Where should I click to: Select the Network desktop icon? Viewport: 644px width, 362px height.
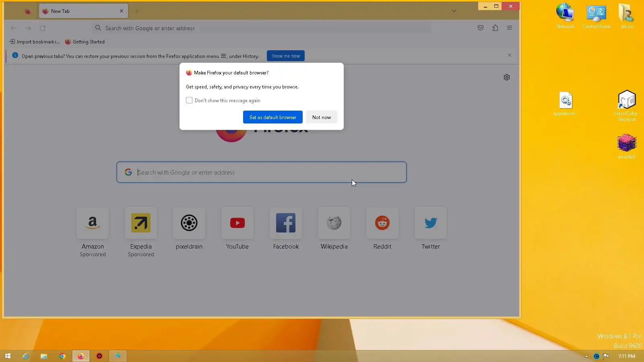566,16
